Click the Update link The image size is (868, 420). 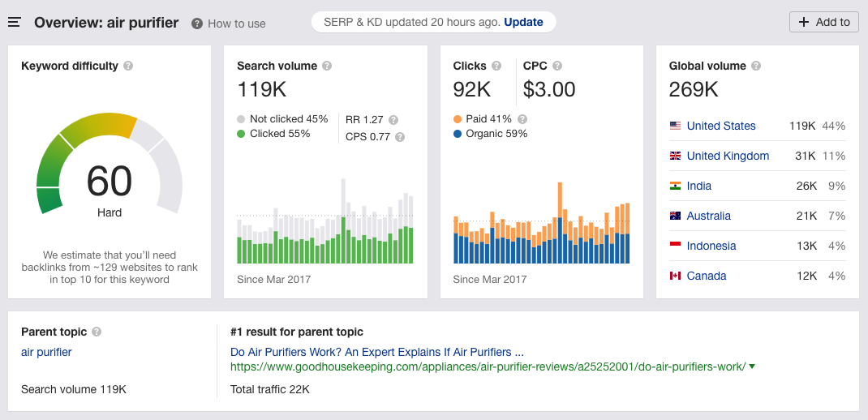pos(523,22)
